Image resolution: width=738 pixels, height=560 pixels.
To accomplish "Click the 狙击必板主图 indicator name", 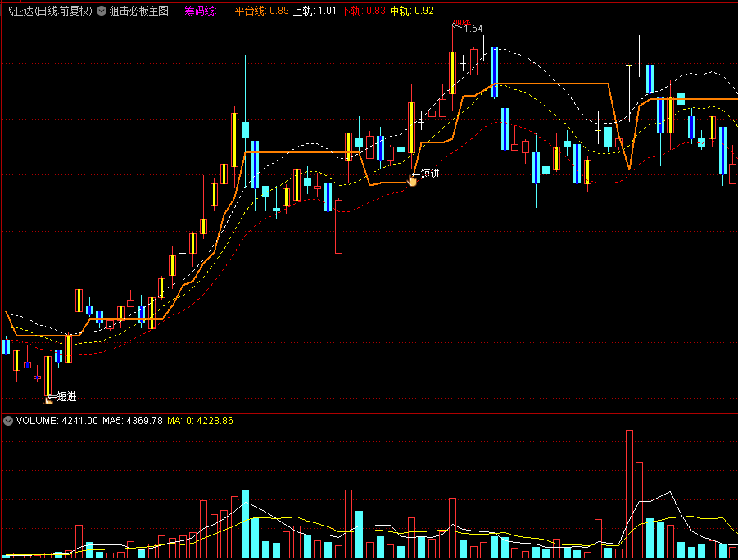I will coord(139,11).
